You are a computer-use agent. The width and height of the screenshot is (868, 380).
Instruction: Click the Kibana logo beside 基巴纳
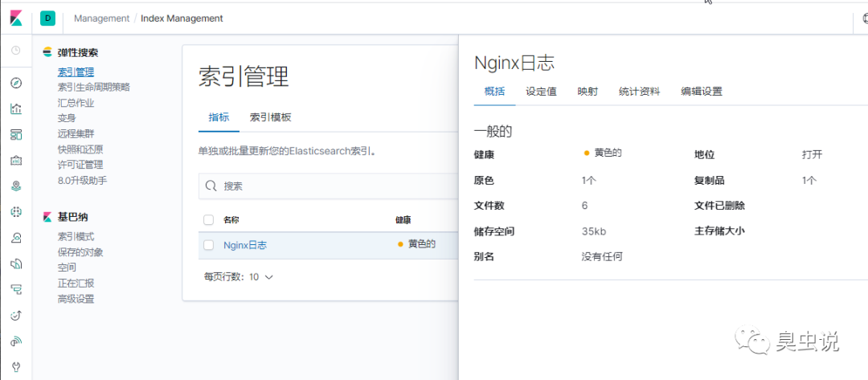point(47,218)
